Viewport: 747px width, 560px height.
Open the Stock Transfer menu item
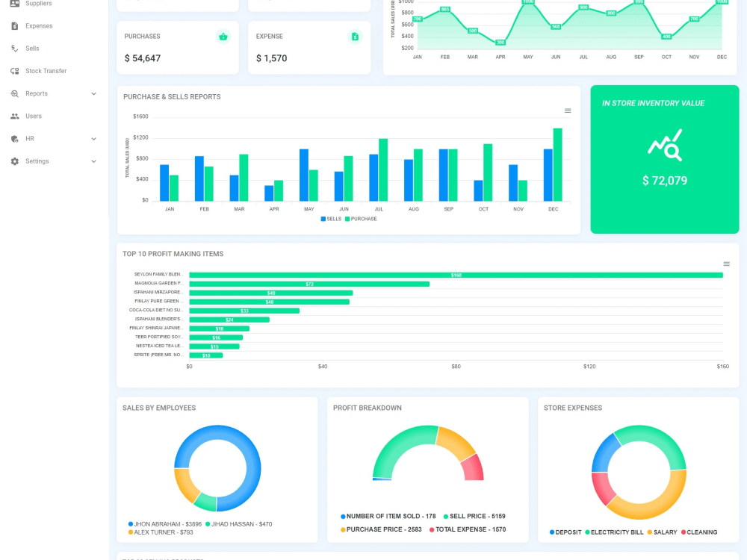(x=46, y=71)
